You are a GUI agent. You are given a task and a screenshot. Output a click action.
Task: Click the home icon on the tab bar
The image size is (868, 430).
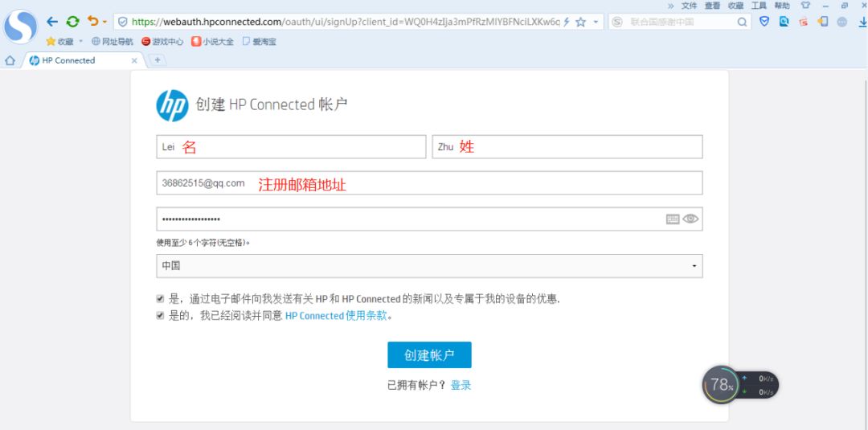point(10,60)
